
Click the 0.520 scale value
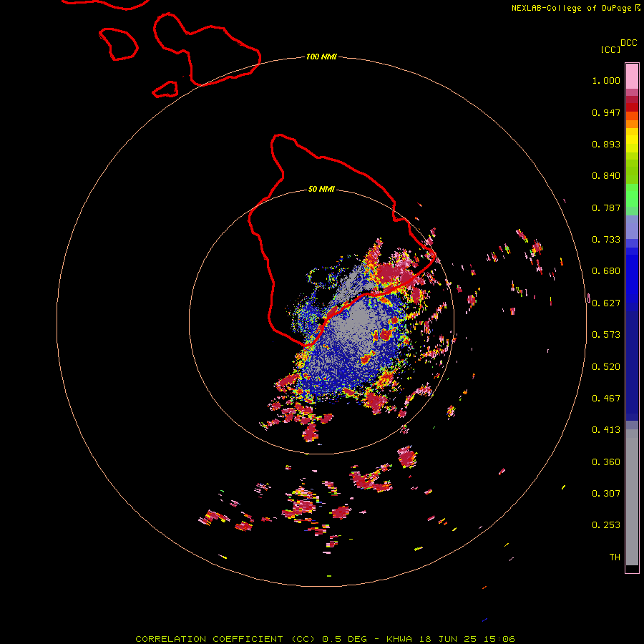pyautogui.click(x=606, y=367)
